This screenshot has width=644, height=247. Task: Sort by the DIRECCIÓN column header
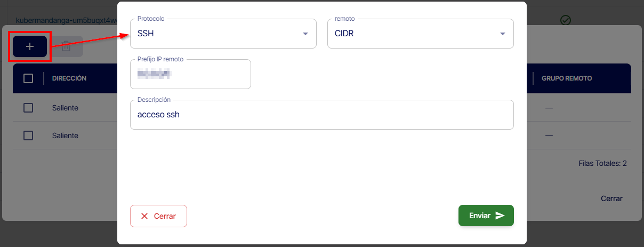click(x=69, y=78)
